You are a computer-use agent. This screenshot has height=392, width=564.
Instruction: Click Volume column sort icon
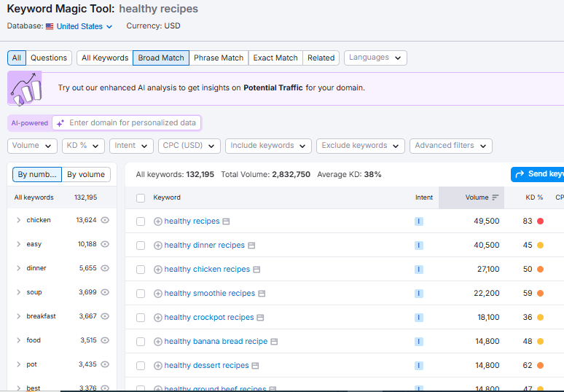click(x=496, y=197)
